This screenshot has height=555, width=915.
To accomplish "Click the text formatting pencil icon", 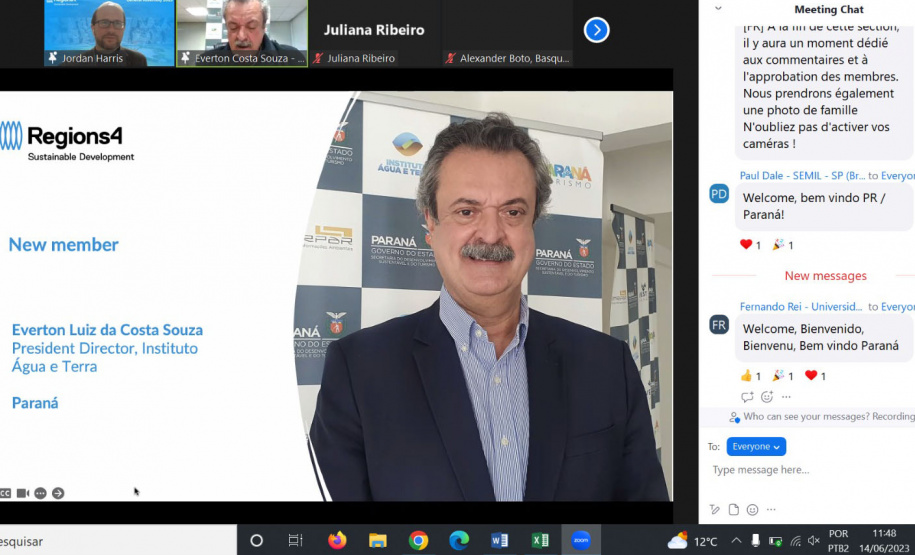I will point(714,510).
